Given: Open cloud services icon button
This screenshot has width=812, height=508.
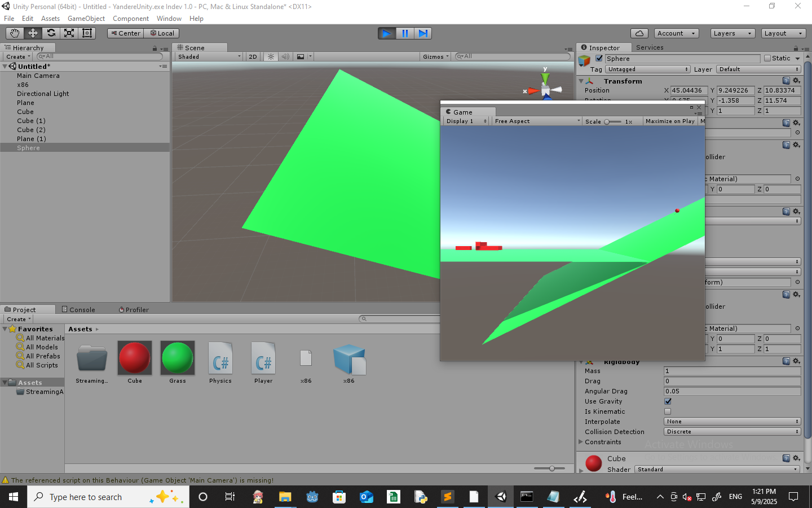Looking at the screenshot, I should click(639, 33).
